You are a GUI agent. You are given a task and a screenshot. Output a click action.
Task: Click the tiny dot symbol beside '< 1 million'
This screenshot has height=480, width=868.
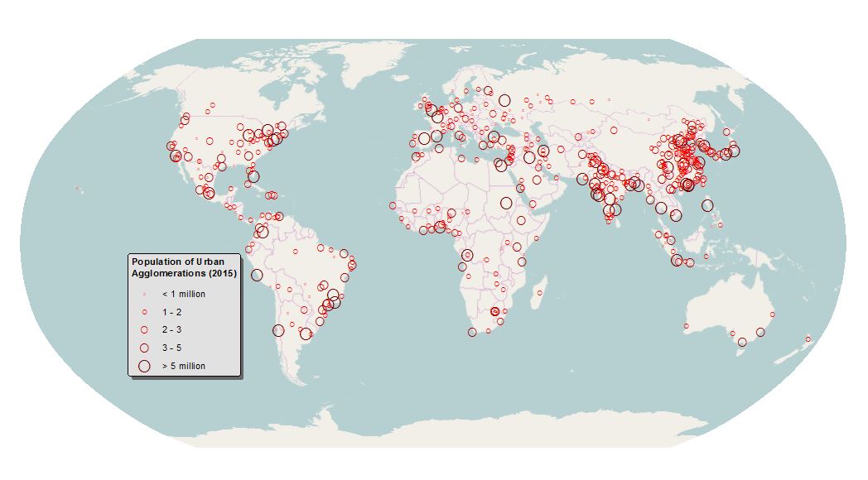(144, 294)
